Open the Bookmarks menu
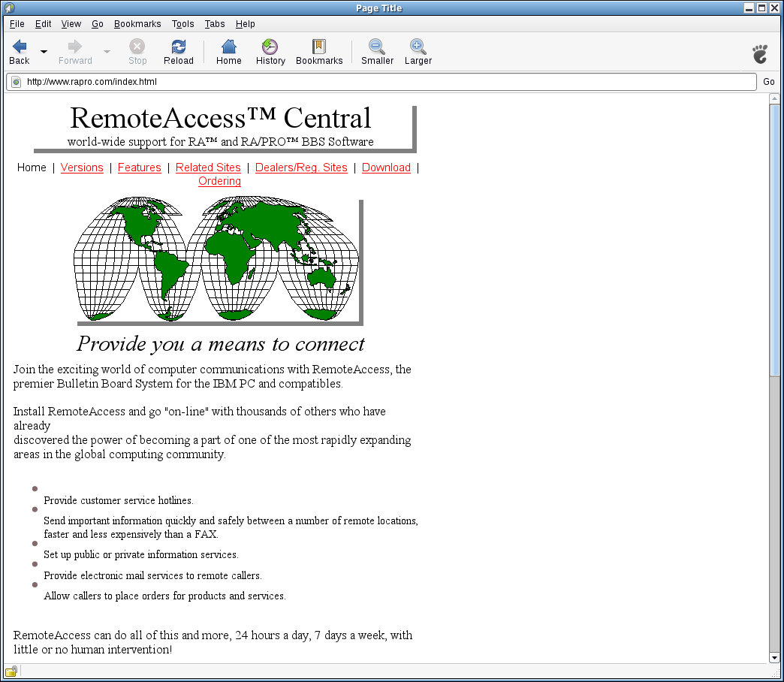The image size is (784, 682). point(137,23)
